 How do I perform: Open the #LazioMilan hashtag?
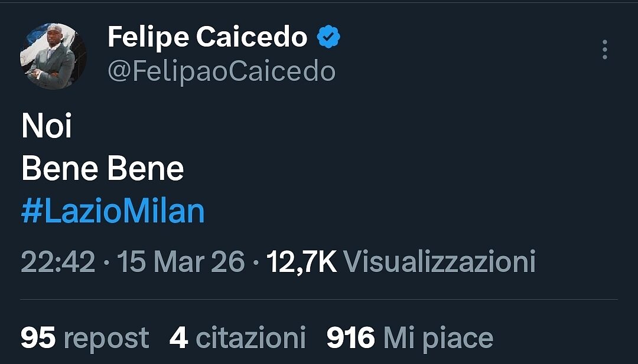click(113, 212)
